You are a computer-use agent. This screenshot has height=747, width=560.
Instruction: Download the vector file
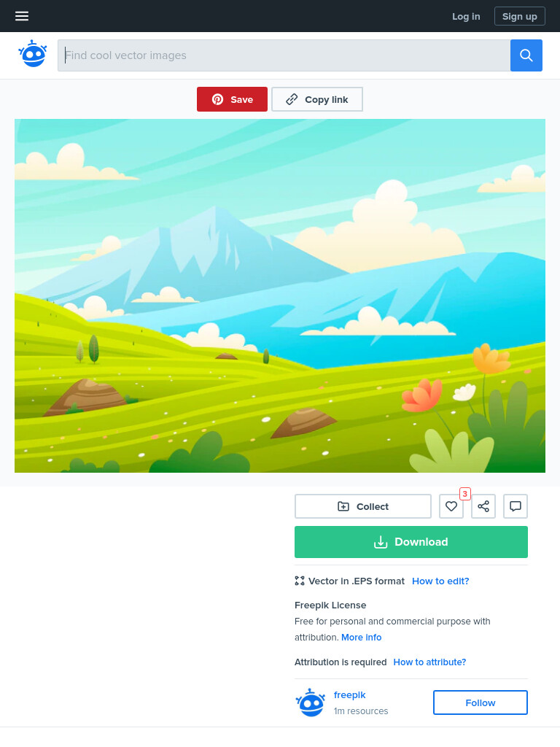pos(411,542)
